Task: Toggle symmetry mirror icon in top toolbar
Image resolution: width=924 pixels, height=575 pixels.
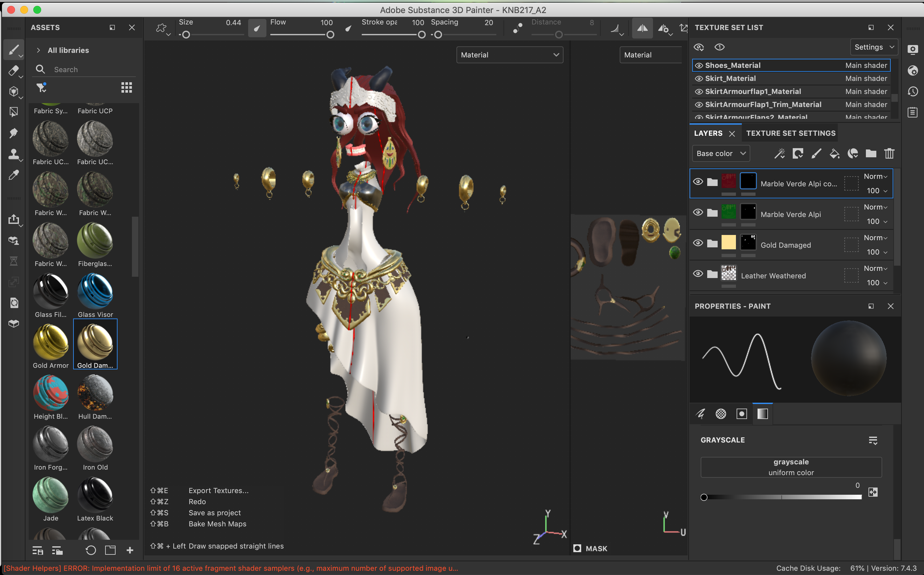Action: (x=642, y=28)
